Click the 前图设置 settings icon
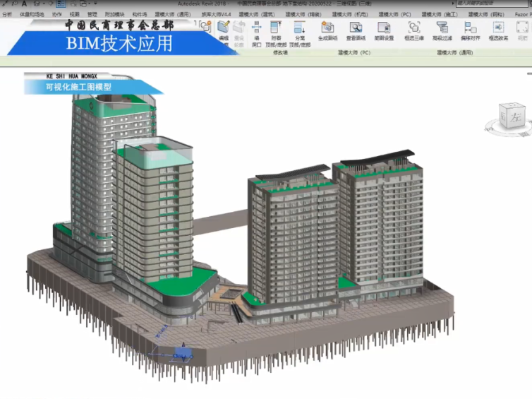This screenshot has height=399, width=532. coord(385,30)
